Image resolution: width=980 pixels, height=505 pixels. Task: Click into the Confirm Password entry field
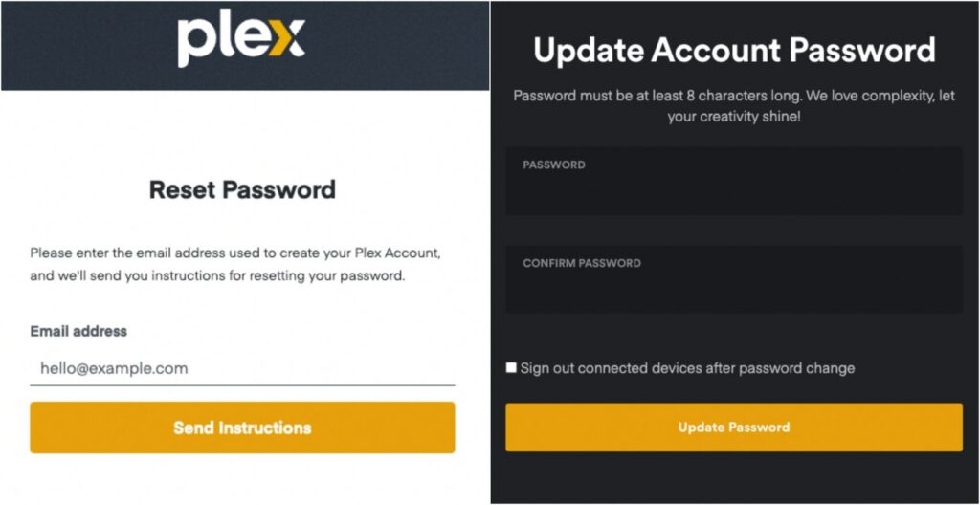pos(734,288)
